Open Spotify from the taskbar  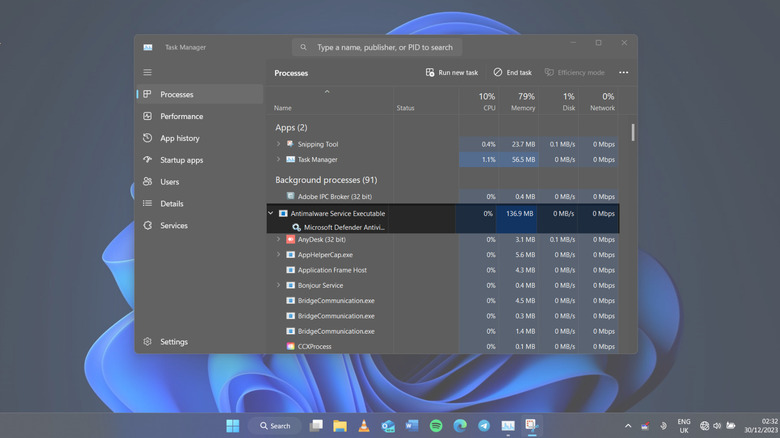click(436, 426)
